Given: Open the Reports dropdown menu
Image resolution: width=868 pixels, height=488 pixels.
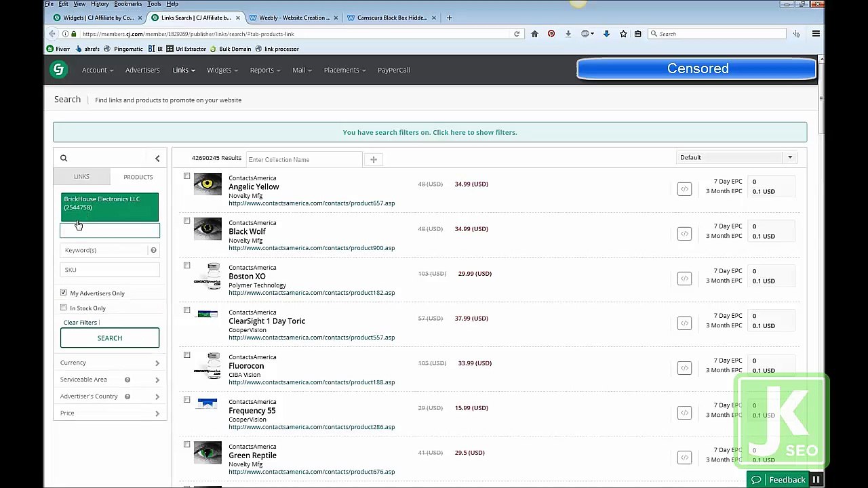Looking at the screenshot, I should 264,70.
